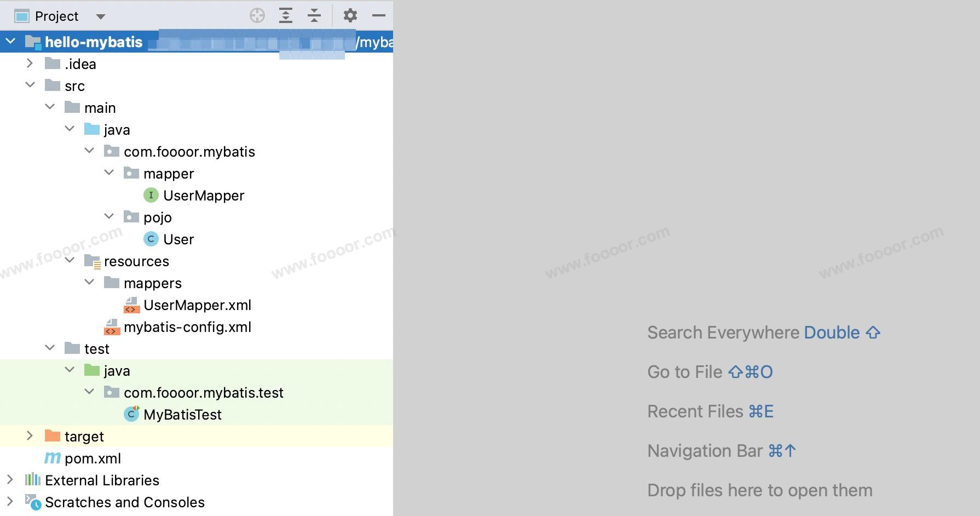Click the Expand All toolbar icon
The image size is (980, 516).
coord(285,16)
